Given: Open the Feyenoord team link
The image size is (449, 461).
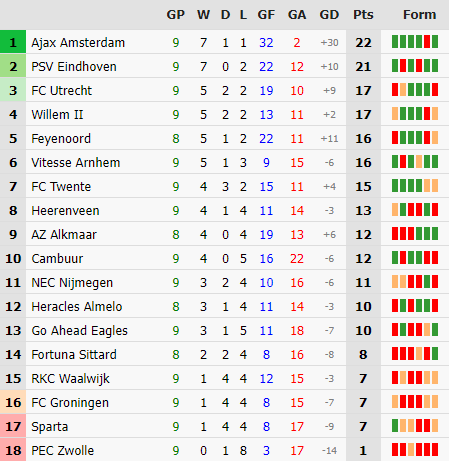Looking at the screenshot, I should tap(61, 139).
